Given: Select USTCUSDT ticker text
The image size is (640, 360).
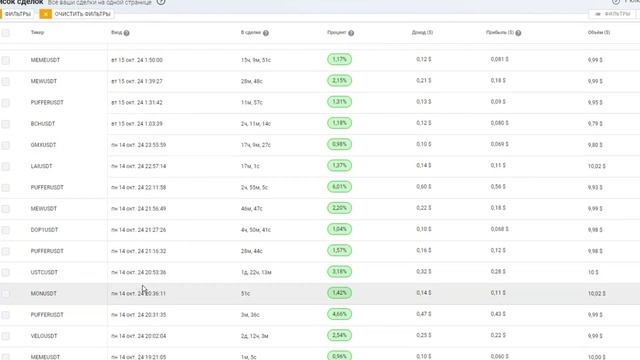Looking at the screenshot, I should (x=44, y=272).
